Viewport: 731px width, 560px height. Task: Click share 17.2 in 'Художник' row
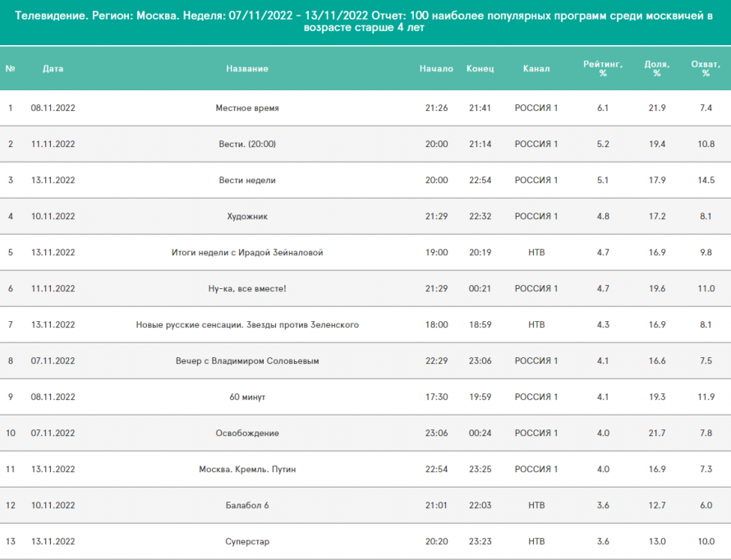[657, 216]
